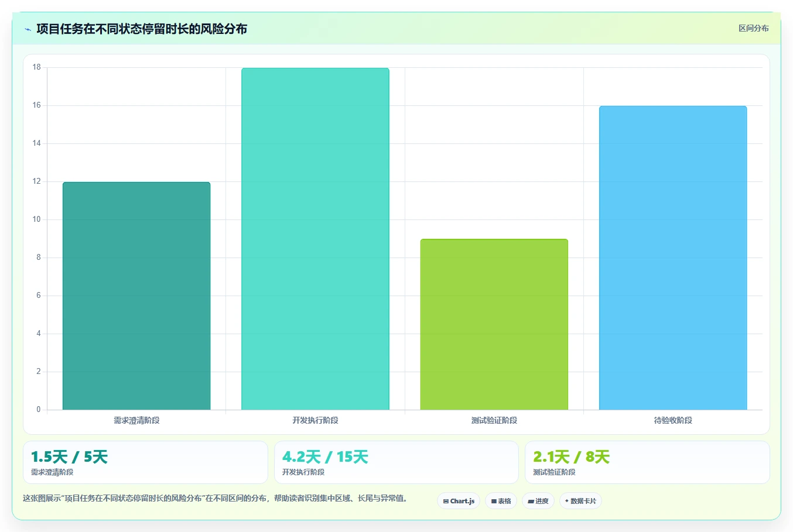Click the y-axis value 18
Screen dimensions: 793x532
coord(37,67)
